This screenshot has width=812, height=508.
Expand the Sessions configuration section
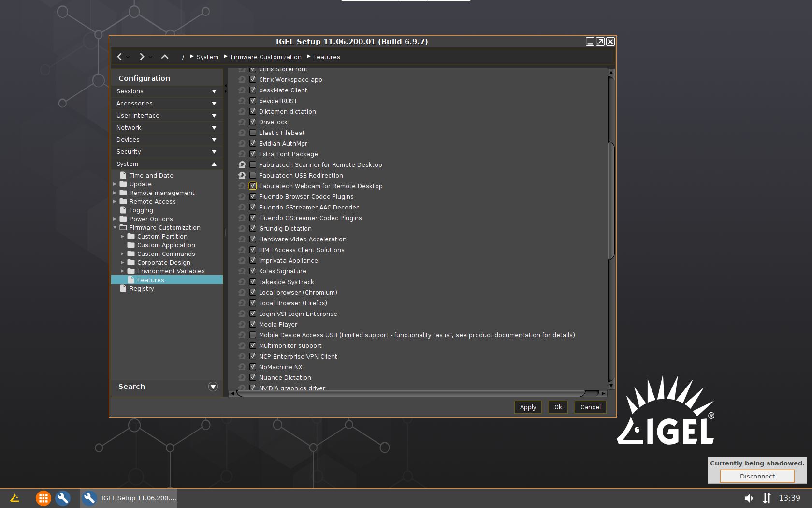click(x=167, y=91)
